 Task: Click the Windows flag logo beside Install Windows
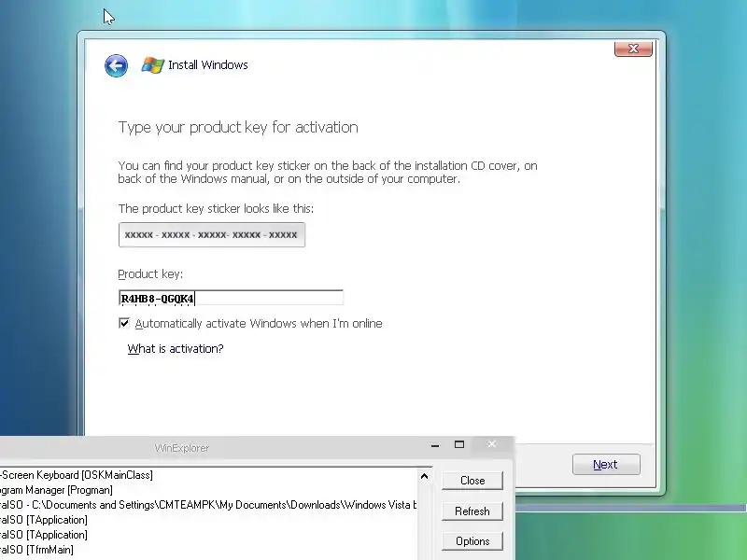(153, 64)
